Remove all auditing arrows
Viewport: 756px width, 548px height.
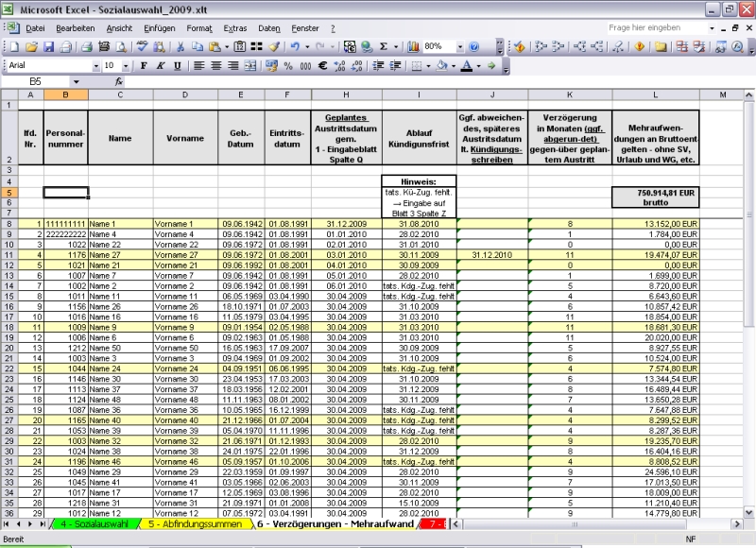(x=618, y=46)
